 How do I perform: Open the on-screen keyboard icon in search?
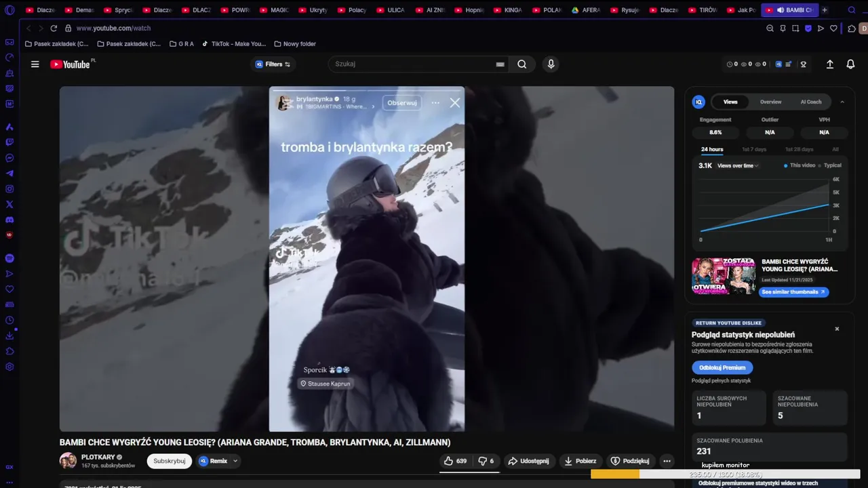[500, 64]
